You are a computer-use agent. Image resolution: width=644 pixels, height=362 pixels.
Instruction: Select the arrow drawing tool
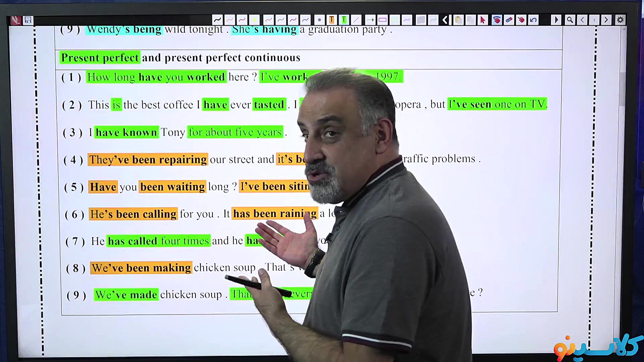click(x=370, y=20)
